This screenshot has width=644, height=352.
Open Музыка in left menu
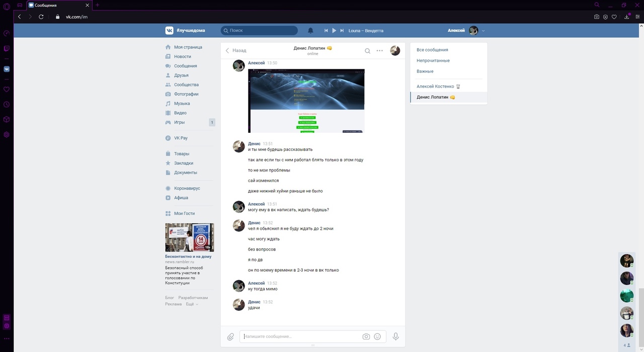click(x=182, y=104)
